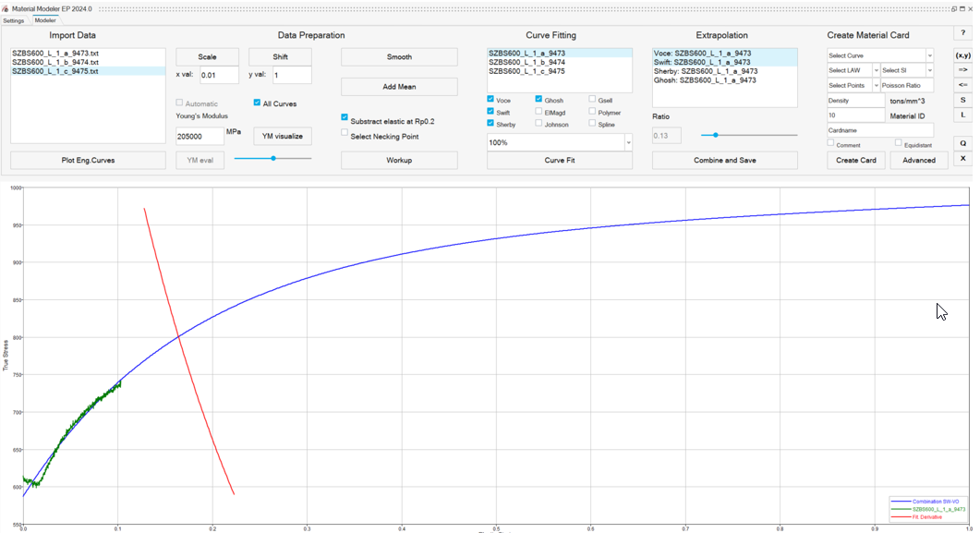Click the => forward arrow button
980x533 pixels.
pyautogui.click(x=962, y=70)
